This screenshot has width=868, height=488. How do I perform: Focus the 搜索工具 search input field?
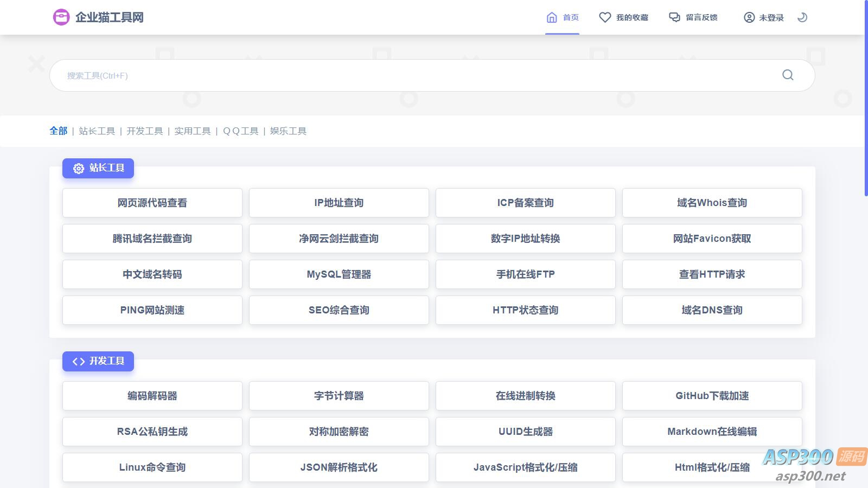[x=432, y=75]
